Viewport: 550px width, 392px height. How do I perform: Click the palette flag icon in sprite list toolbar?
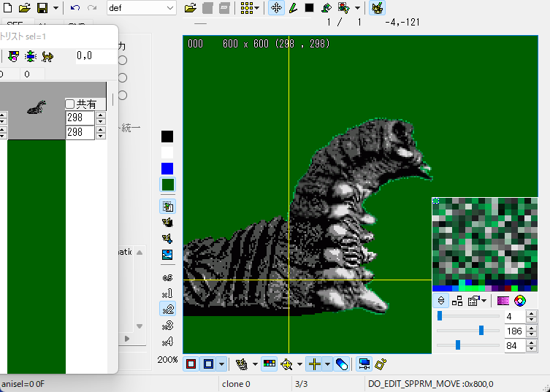point(14,56)
